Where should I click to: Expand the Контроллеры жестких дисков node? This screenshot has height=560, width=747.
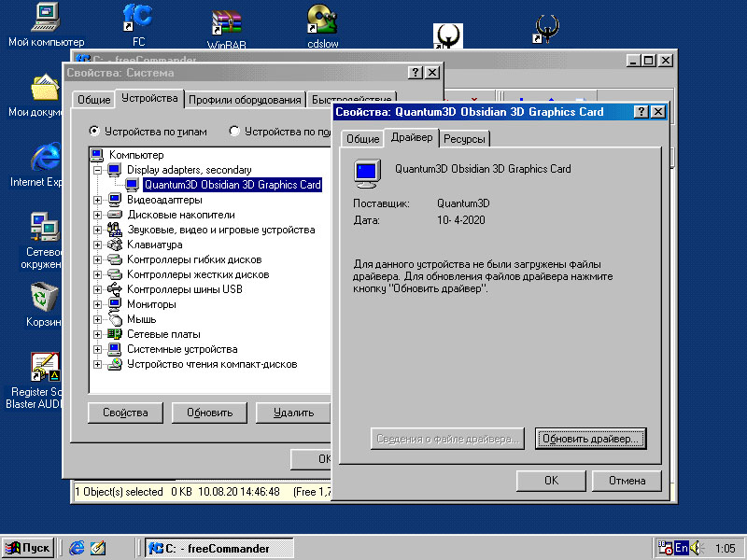98,274
